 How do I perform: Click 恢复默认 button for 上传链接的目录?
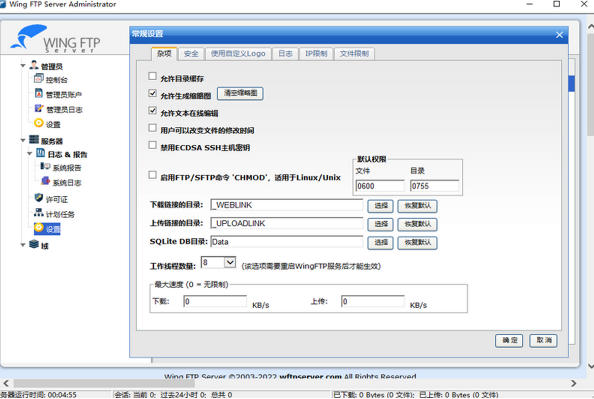pos(417,224)
